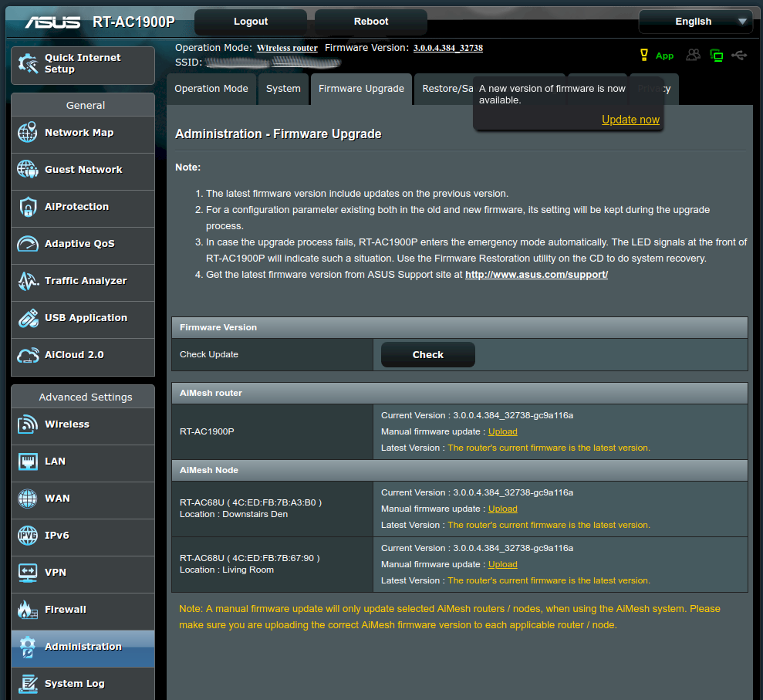Click the ASUS logo

pos(52,22)
